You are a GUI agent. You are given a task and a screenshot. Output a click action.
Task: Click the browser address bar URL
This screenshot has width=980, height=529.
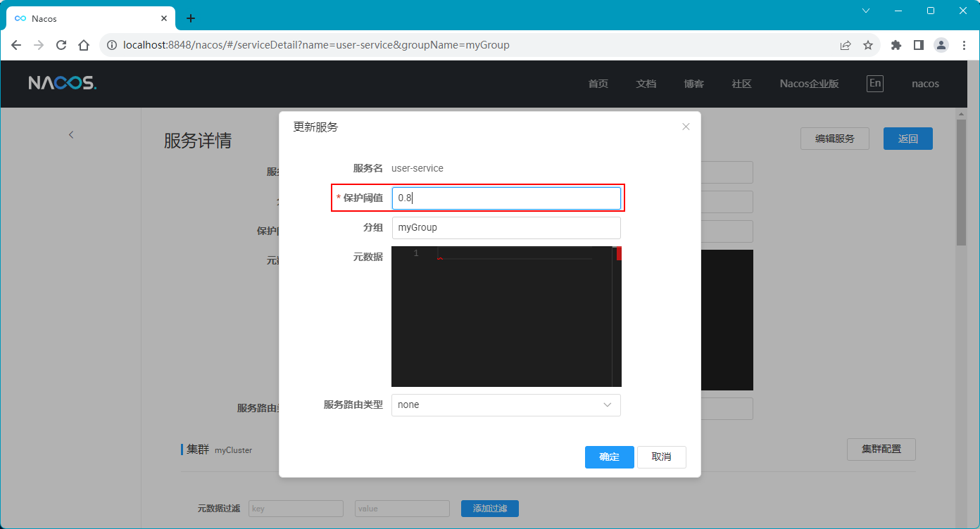click(316, 45)
